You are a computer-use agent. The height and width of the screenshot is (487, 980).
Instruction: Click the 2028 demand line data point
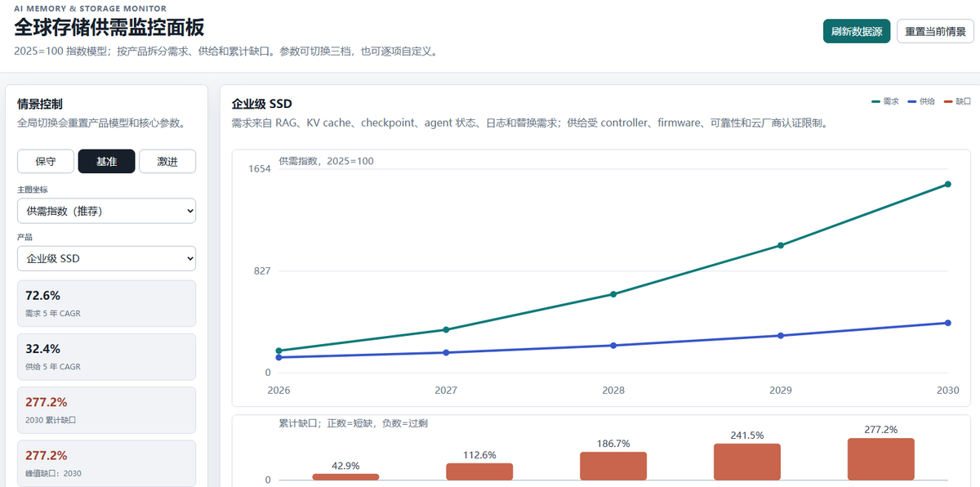pos(613,294)
